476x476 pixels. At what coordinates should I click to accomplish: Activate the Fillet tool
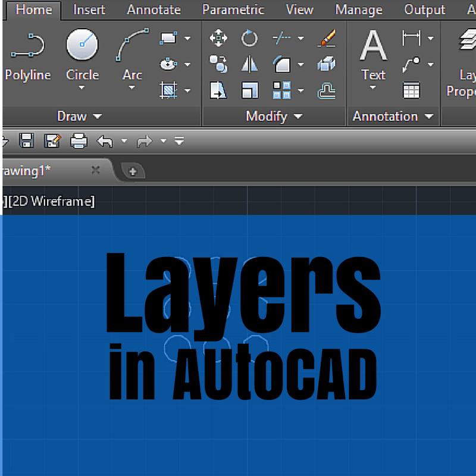click(x=282, y=64)
